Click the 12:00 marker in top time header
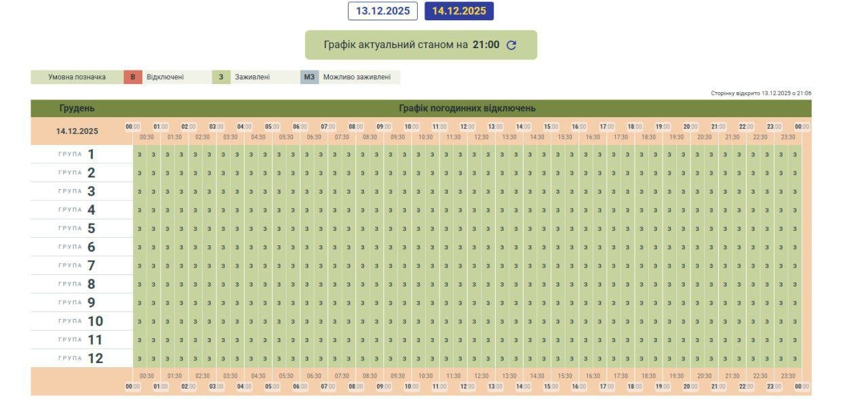The height and width of the screenshot is (399, 868). [x=467, y=127]
